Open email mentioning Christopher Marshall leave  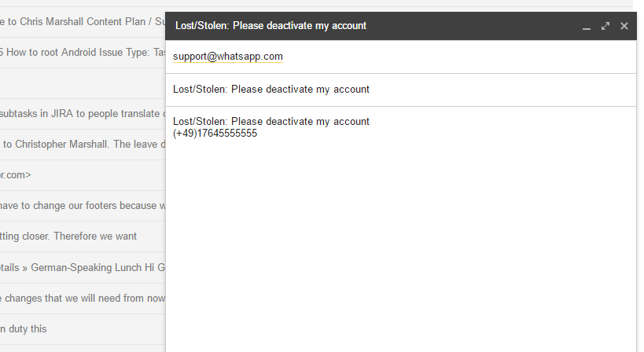pos(82,145)
